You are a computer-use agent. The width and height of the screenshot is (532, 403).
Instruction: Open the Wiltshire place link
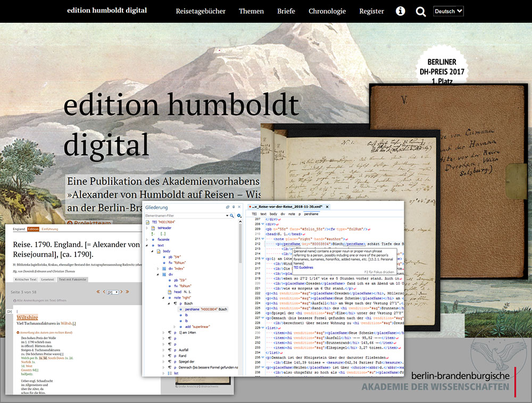(28, 317)
